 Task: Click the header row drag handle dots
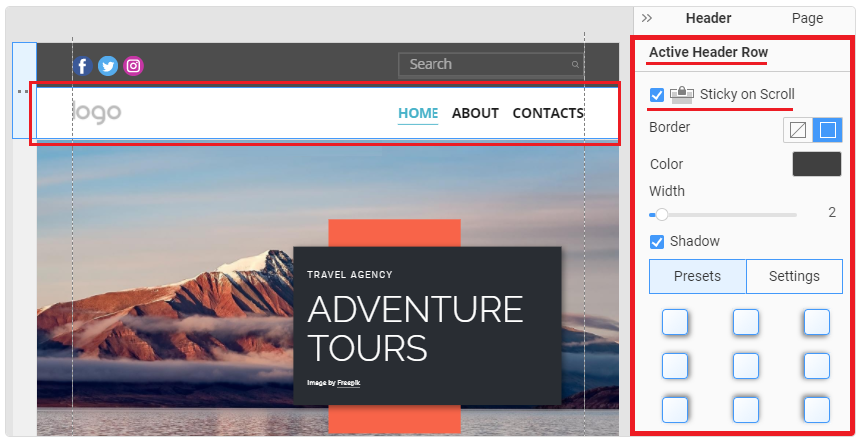coord(23,91)
